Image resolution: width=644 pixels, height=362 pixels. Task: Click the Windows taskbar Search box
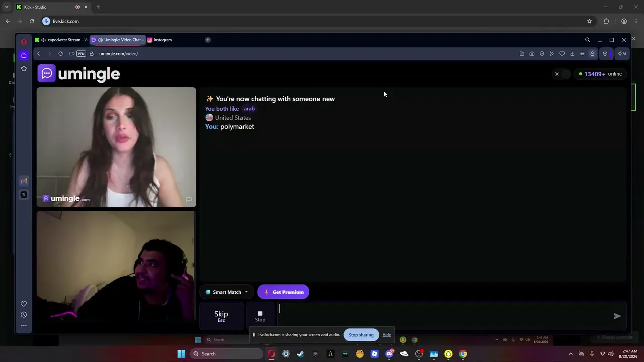tap(226, 354)
